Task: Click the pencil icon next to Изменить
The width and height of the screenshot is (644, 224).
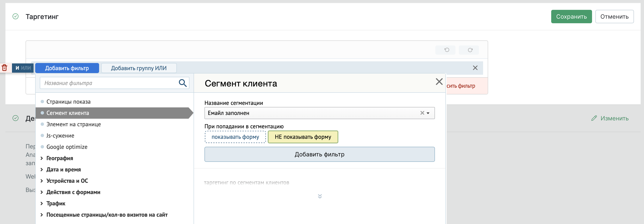Action: pos(594,118)
